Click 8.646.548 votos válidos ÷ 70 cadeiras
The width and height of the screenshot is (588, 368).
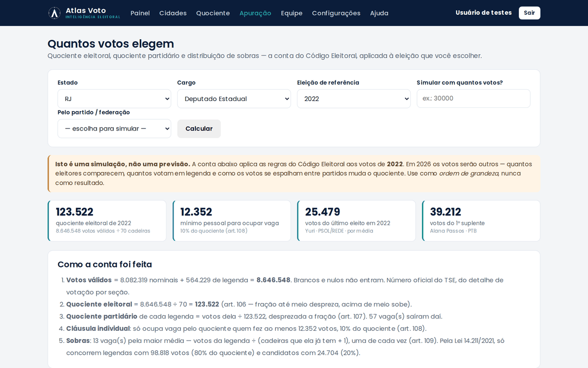point(103,231)
